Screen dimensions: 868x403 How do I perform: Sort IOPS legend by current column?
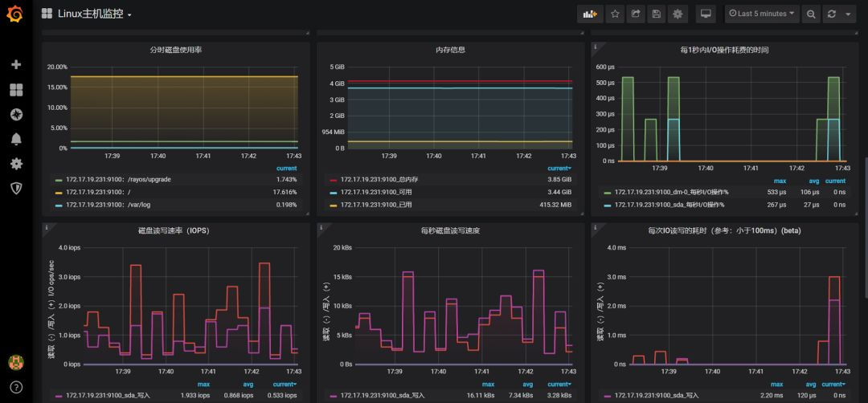[285, 385]
